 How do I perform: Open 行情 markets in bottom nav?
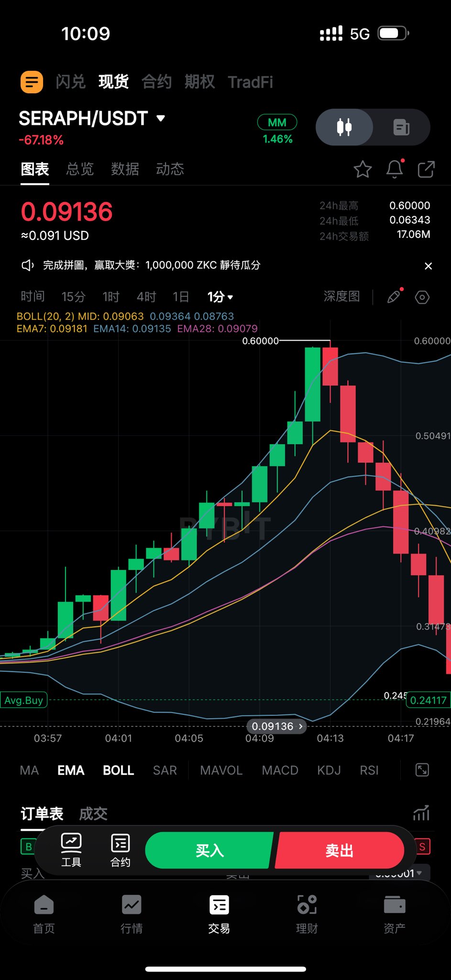(132, 914)
